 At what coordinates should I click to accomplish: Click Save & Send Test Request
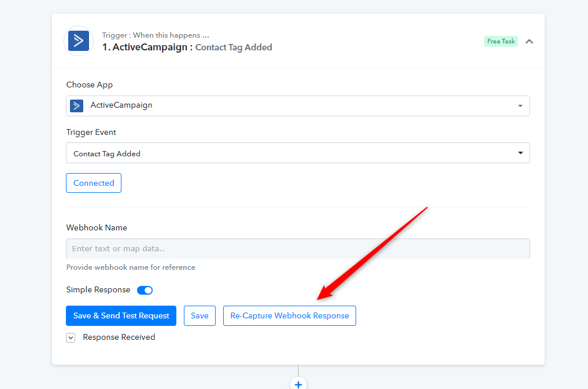121,316
